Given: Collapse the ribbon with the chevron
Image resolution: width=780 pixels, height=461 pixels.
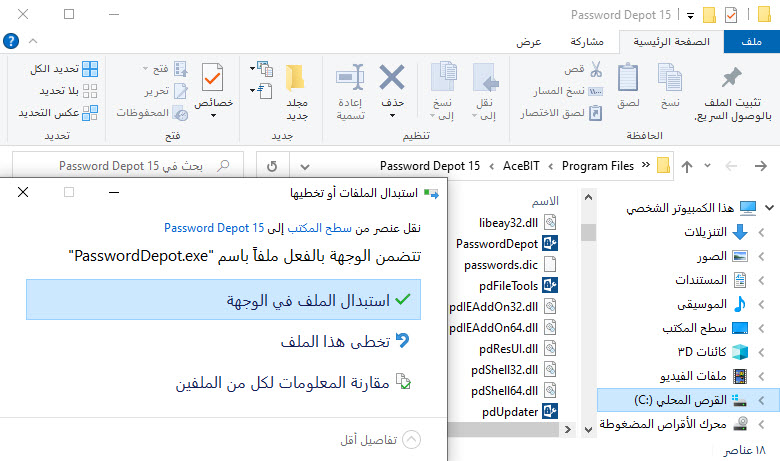Looking at the screenshot, I should pyautogui.click(x=33, y=41).
